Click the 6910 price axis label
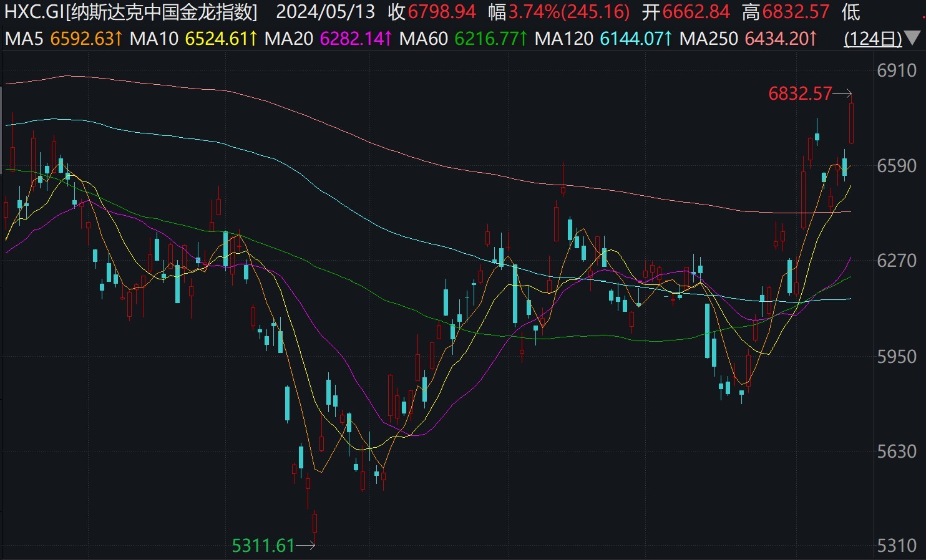926x560 pixels. [x=897, y=70]
